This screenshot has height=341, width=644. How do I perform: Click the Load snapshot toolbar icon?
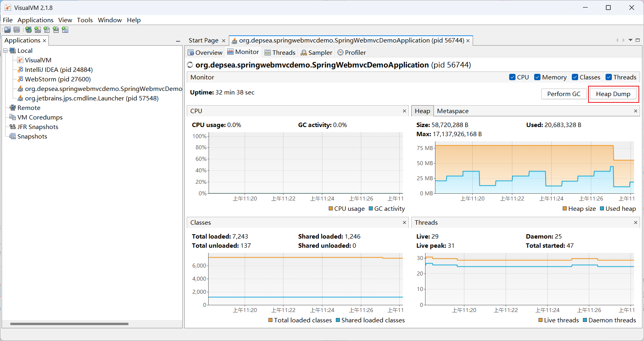pos(8,30)
